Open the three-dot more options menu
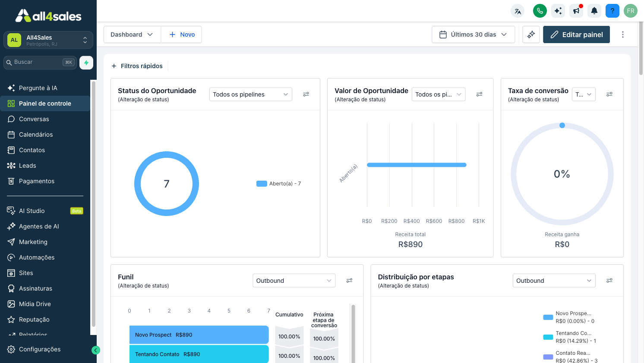644x363 pixels. pos(622,34)
